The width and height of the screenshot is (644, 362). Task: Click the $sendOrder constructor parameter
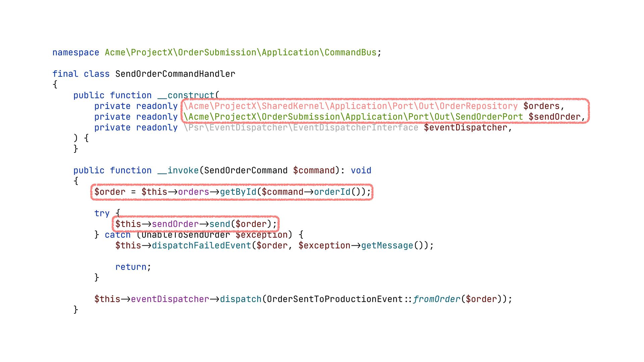pyautogui.click(x=554, y=117)
